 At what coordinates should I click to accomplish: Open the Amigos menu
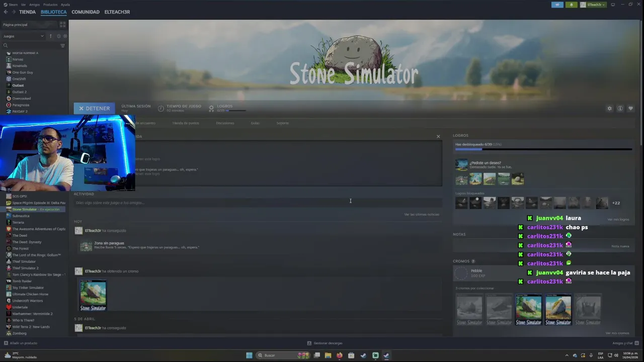tap(34, 5)
